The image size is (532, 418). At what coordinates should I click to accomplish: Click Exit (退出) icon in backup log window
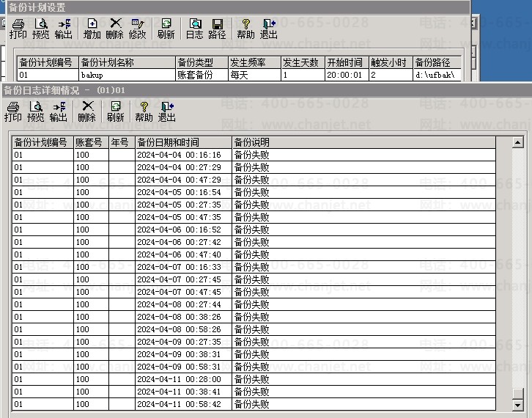click(x=166, y=111)
